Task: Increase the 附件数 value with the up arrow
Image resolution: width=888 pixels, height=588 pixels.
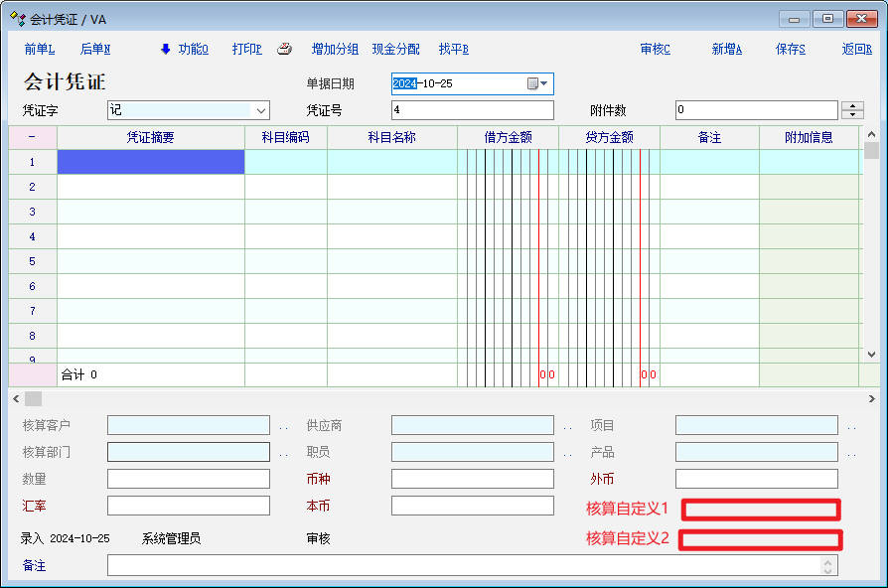Action: (x=852, y=105)
